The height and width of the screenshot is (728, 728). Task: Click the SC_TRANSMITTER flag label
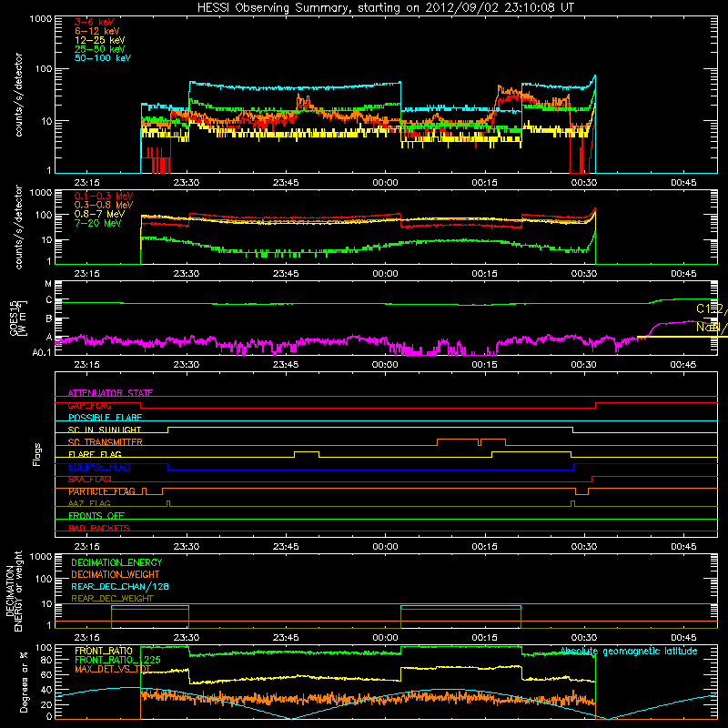(x=105, y=442)
